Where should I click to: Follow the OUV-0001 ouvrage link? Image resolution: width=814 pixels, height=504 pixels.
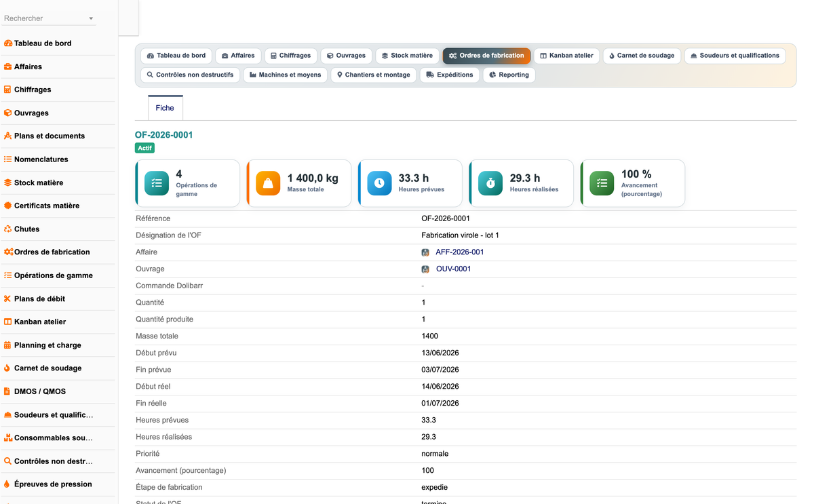(453, 269)
